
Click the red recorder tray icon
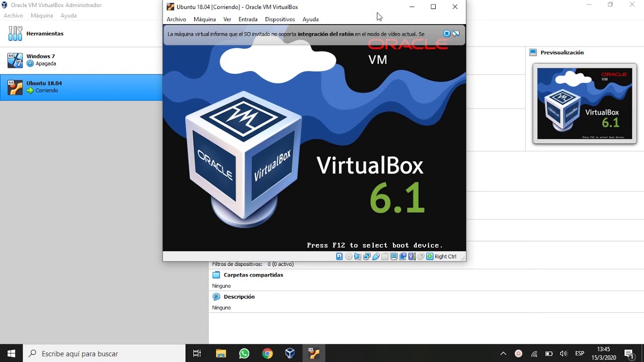click(519, 353)
